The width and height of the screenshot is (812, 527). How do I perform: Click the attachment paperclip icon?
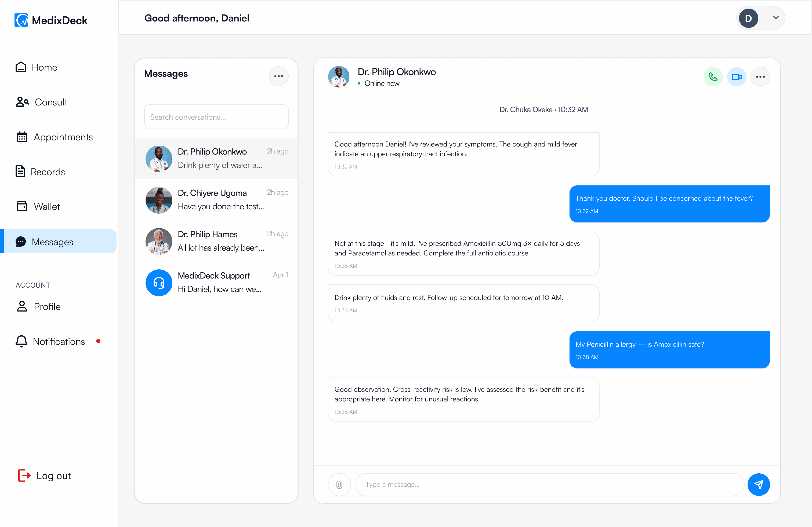pos(339,484)
